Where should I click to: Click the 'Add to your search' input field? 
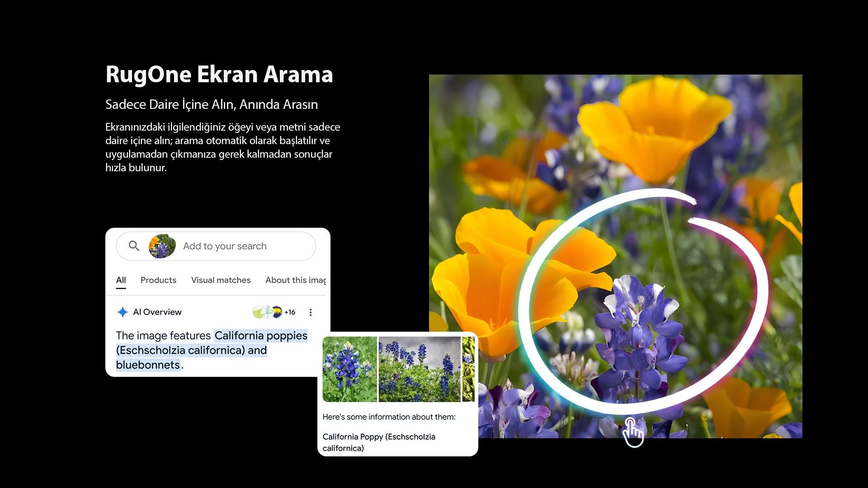click(x=216, y=246)
